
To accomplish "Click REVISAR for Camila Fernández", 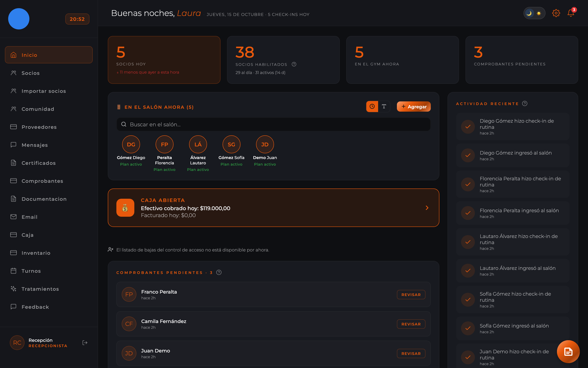I will click(x=411, y=324).
